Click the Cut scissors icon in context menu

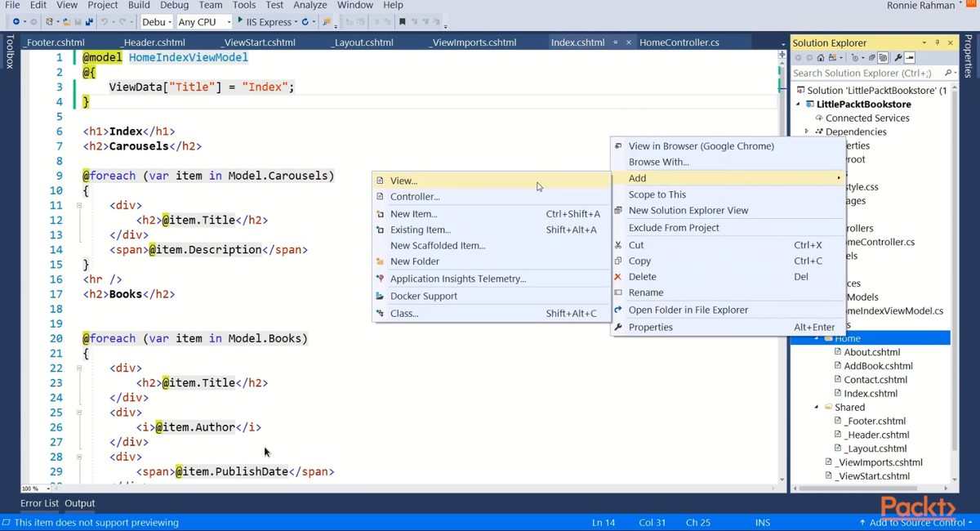pyautogui.click(x=618, y=244)
